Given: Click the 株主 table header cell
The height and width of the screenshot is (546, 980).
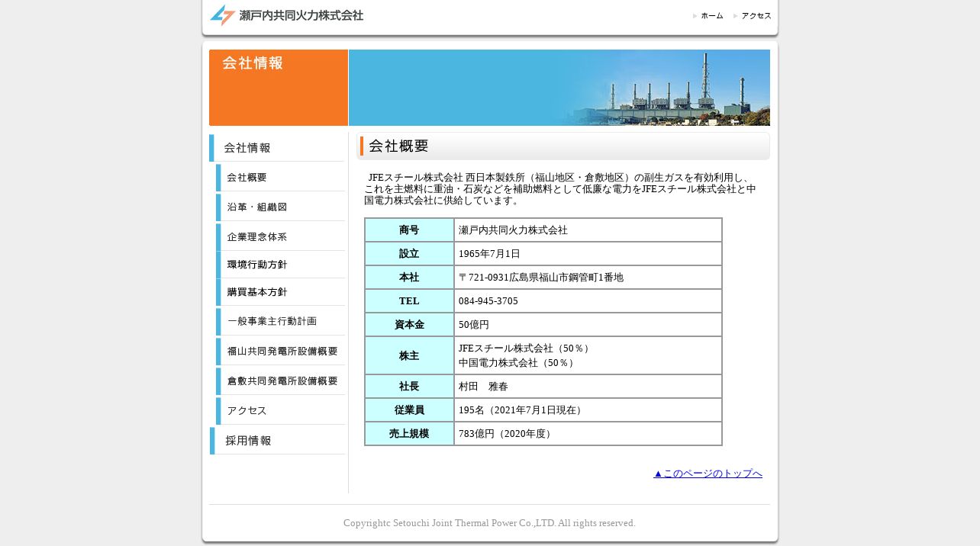Looking at the screenshot, I should (x=409, y=356).
